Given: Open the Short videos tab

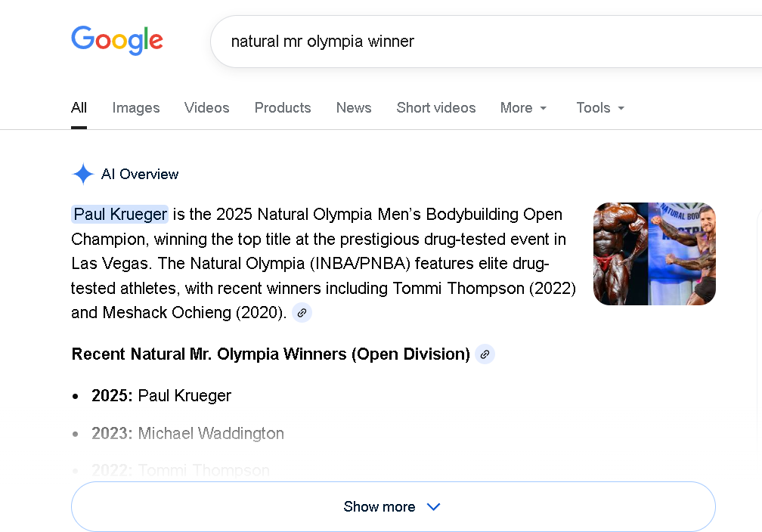Looking at the screenshot, I should tap(436, 107).
